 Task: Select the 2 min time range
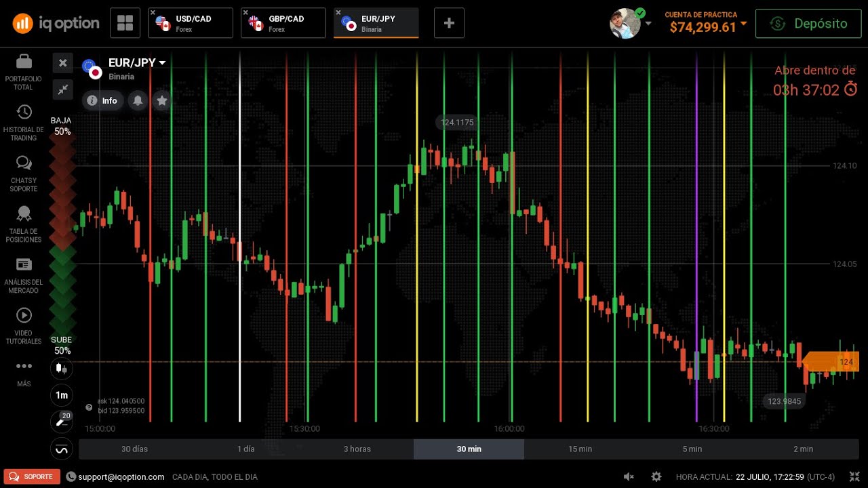click(804, 449)
